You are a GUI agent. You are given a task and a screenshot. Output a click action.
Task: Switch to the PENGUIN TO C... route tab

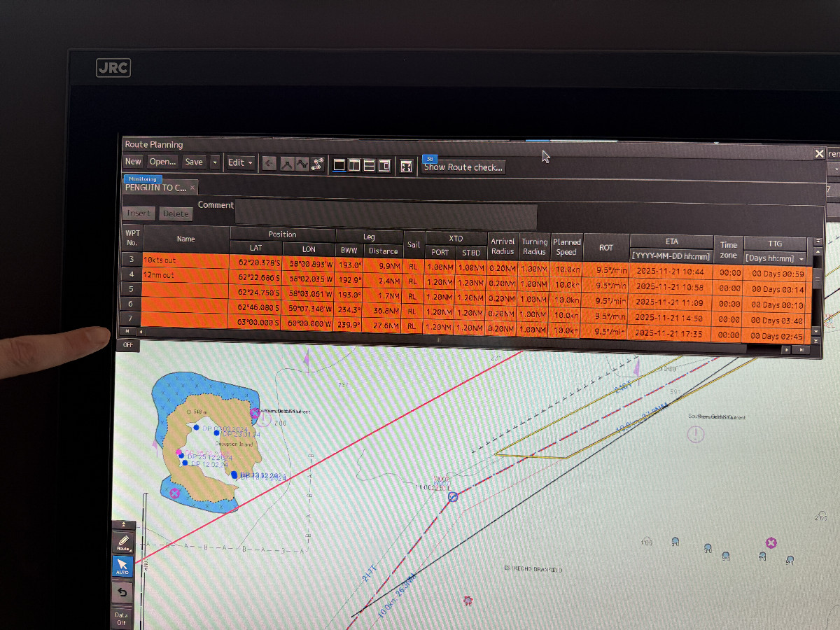tap(155, 188)
